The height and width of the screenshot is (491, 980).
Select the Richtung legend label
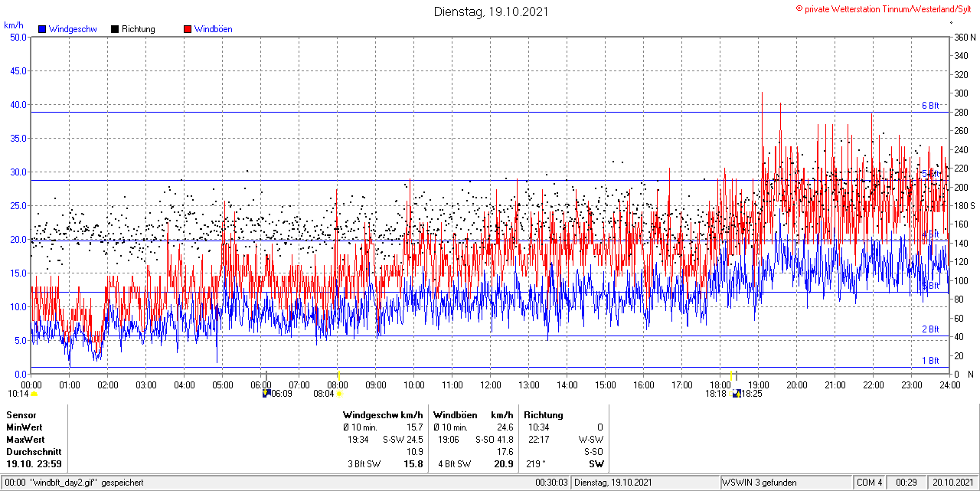pyautogui.click(x=139, y=29)
